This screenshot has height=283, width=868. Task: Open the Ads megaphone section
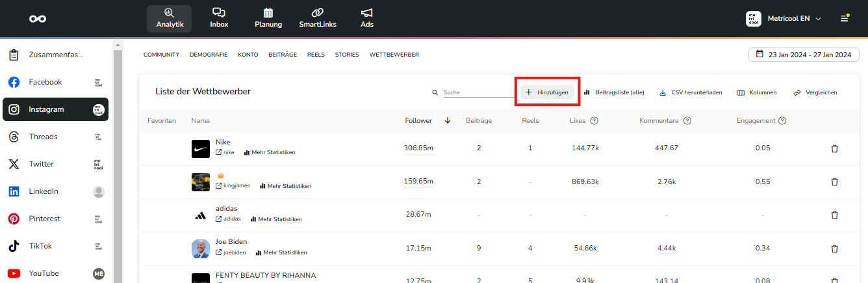point(367,18)
